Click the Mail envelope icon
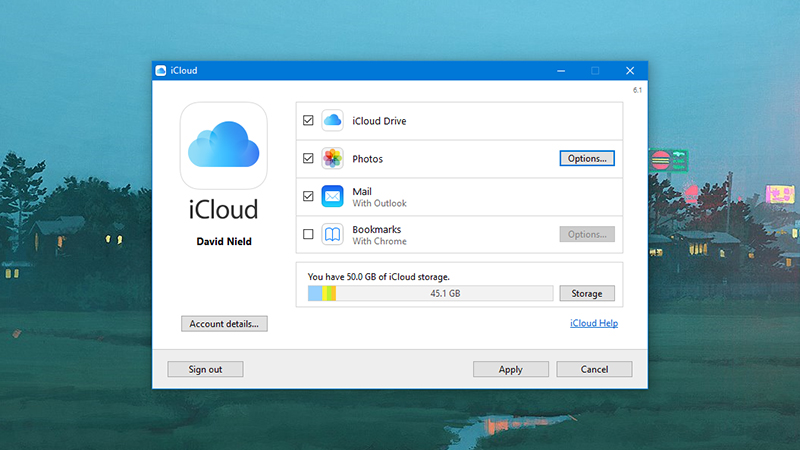Viewport: 800px width, 450px height. click(332, 196)
